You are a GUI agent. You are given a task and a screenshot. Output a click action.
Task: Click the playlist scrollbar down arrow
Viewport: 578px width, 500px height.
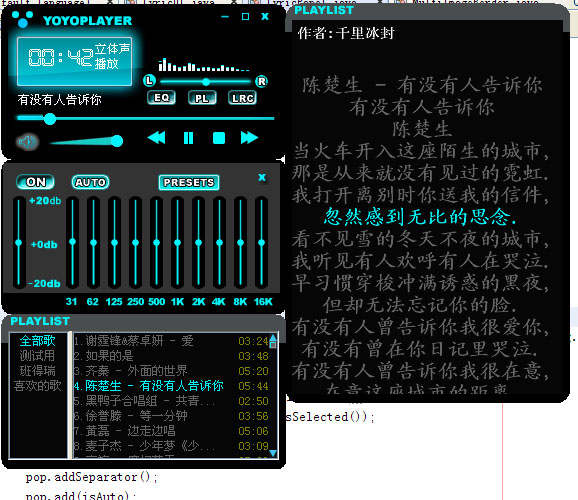(x=273, y=453)
